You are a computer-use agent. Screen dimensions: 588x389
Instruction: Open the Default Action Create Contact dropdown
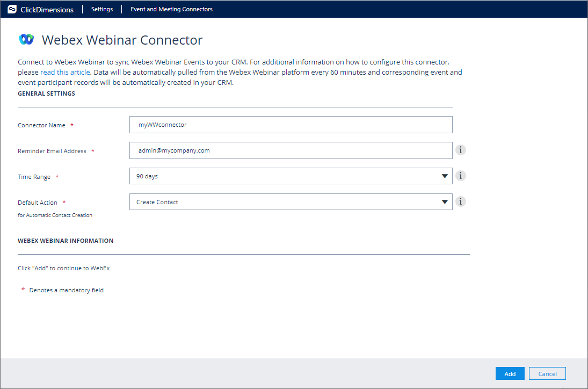click(x=291, y=202)
